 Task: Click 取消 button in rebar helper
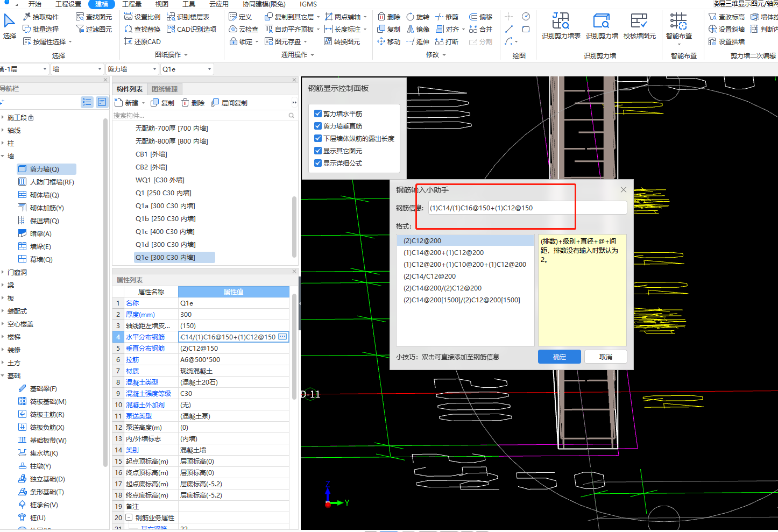click(x=606, y=357)
